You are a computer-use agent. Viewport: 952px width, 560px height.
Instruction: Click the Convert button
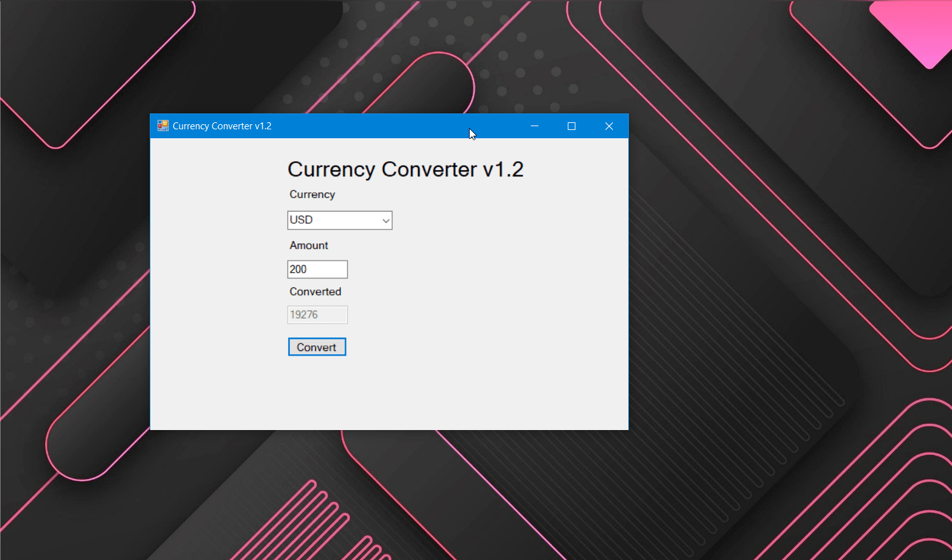(x=317, y=347)
